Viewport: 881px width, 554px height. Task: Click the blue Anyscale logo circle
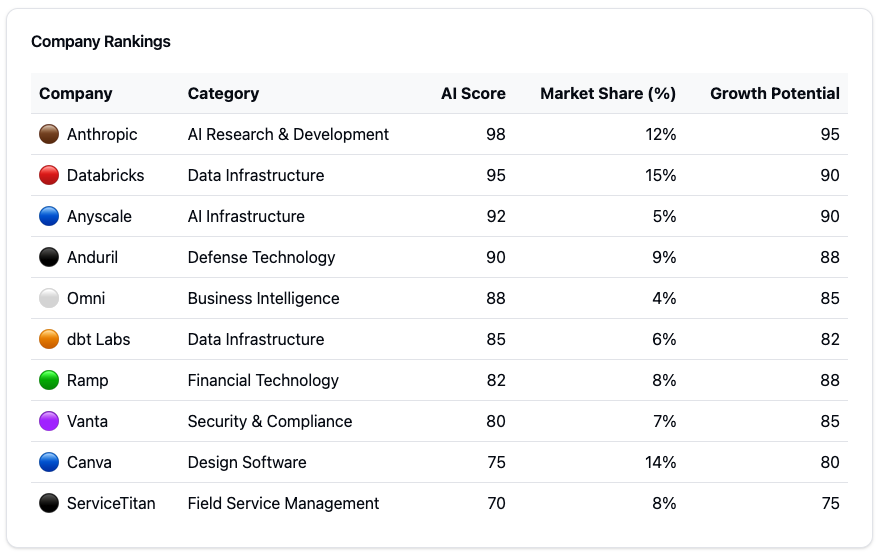click(49, 216)
